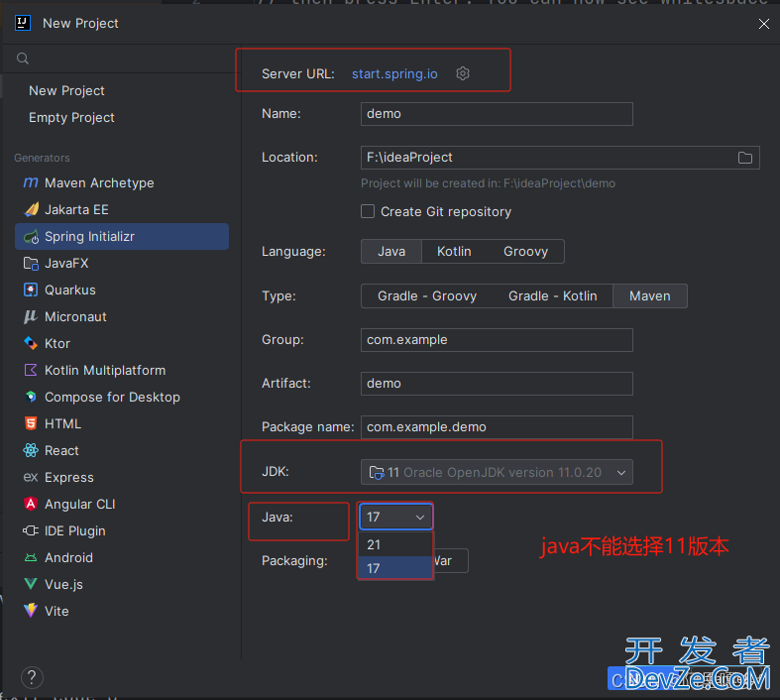Open the Empty Project entry
This screenshot has width=780, height=700.
coord(71,117)
